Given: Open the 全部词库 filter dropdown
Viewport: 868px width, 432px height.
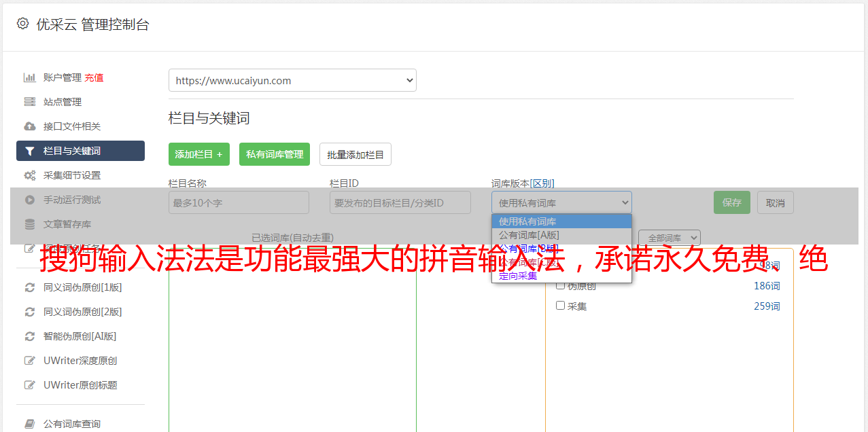Looking at the screenshot, I should [670, 238].
